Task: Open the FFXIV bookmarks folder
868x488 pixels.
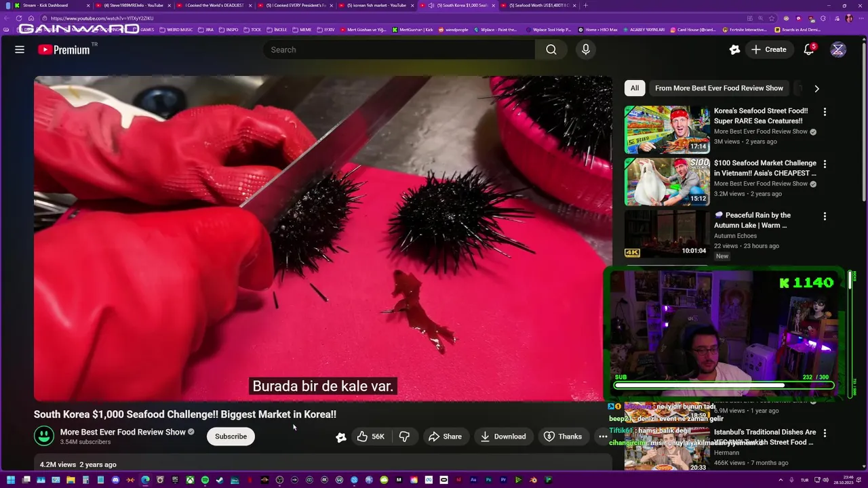Action: (325, 30)
